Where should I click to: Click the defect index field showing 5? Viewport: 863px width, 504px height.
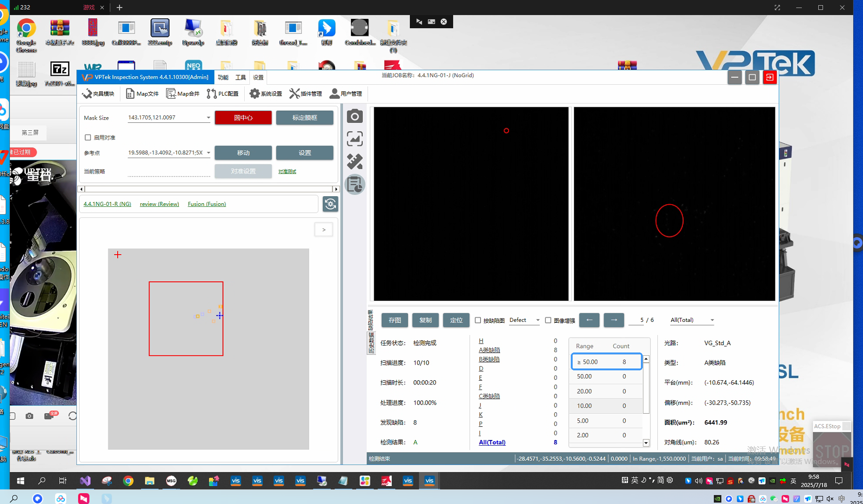(x=637, y=320)
